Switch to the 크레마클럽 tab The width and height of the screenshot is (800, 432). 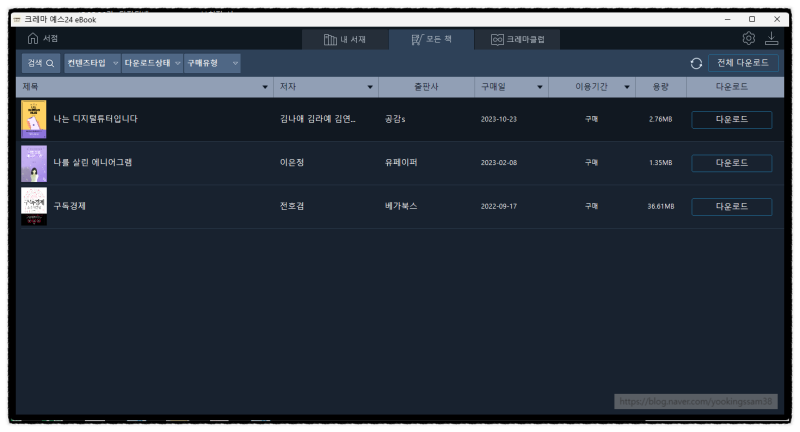coord(518,39)
